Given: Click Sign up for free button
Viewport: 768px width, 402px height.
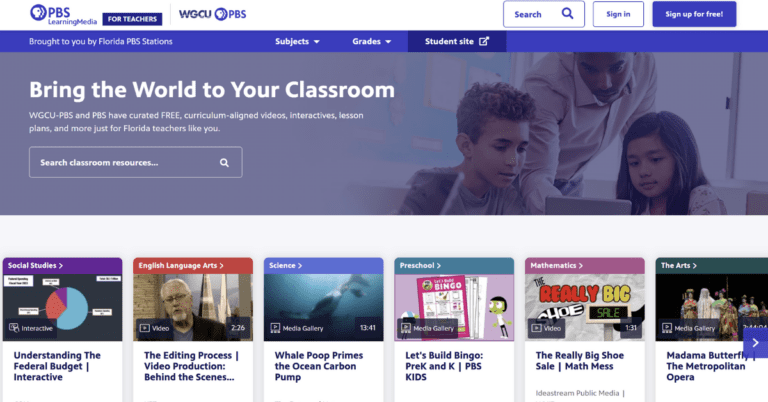Looking at the screenshot, I should pos(694,14).
